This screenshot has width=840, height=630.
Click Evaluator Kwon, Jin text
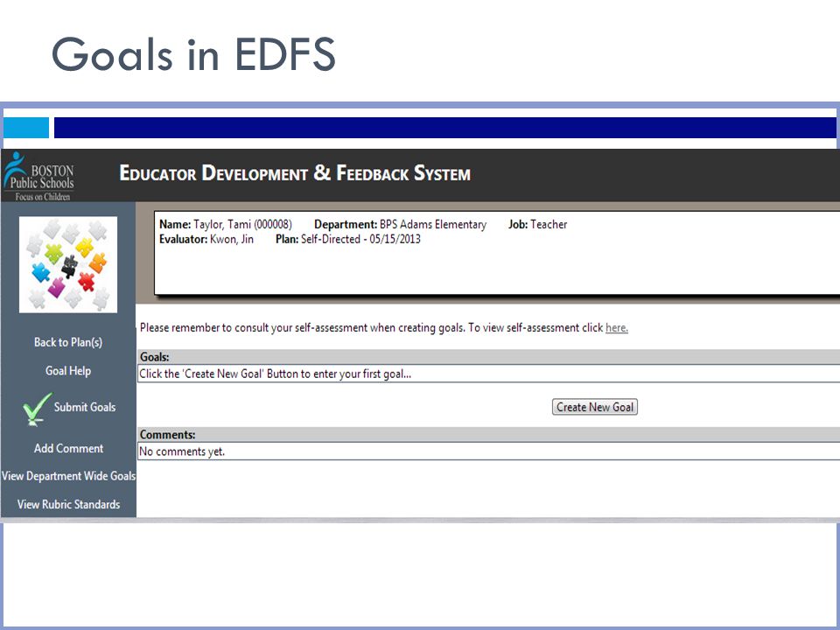[206, 239]
